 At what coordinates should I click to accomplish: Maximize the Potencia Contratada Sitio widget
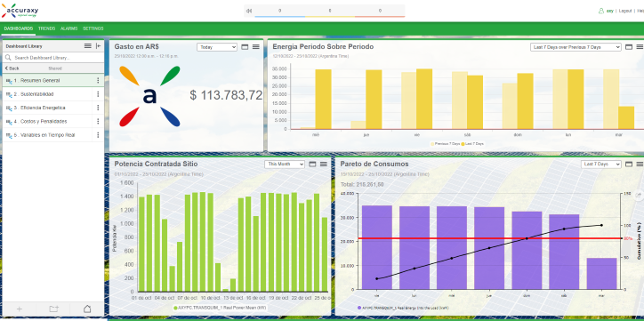point(312,165)
